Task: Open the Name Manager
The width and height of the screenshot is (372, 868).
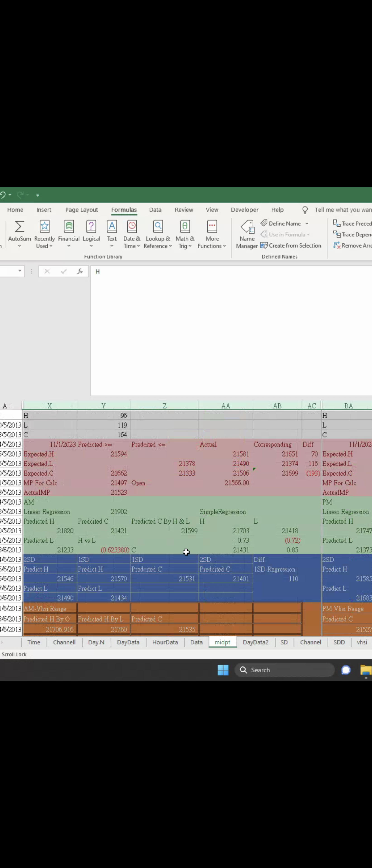Action: 247,235
